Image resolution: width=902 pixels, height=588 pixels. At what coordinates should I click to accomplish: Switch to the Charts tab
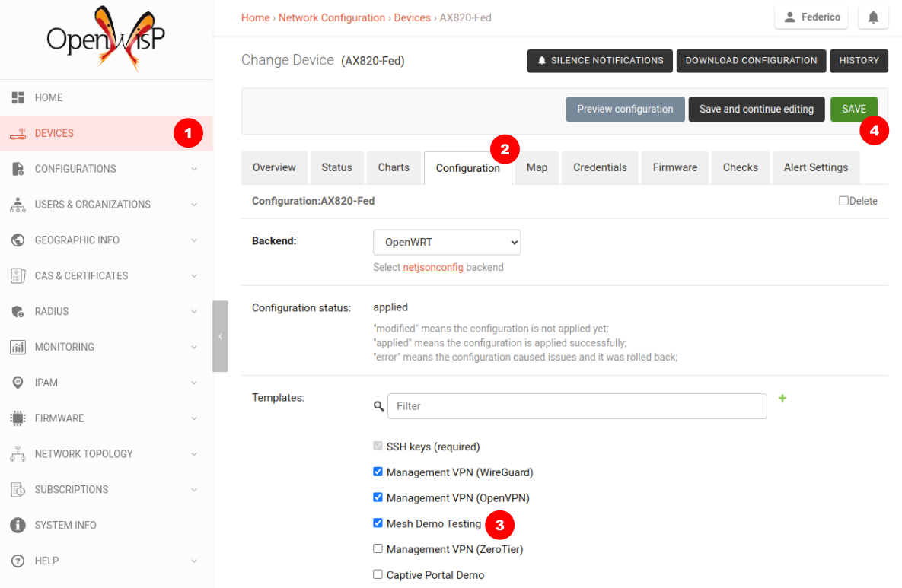tap(394, 167)
